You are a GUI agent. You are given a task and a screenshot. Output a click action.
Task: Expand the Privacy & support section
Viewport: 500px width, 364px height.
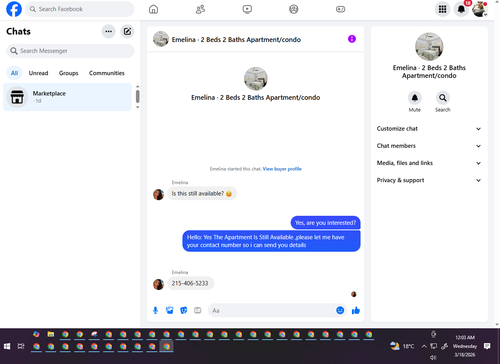click(x=429, y=180)
